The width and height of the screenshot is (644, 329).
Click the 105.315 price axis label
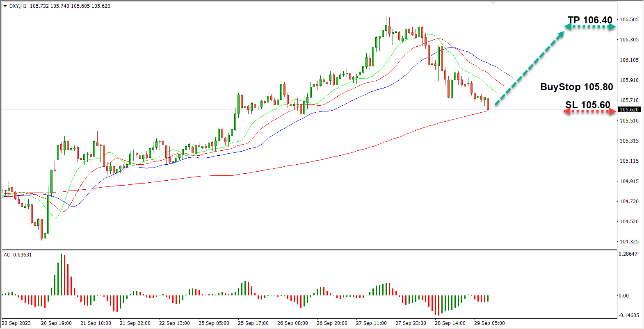(x=629, y=141)
